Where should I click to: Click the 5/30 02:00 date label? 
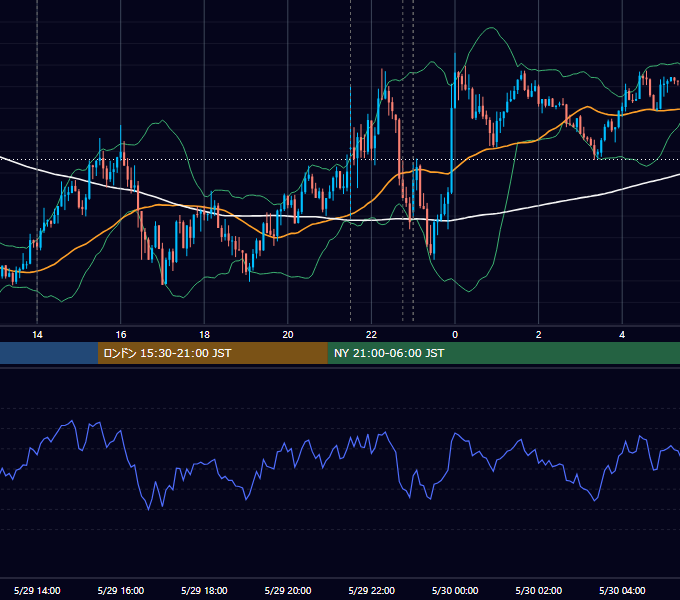point(539,590)
